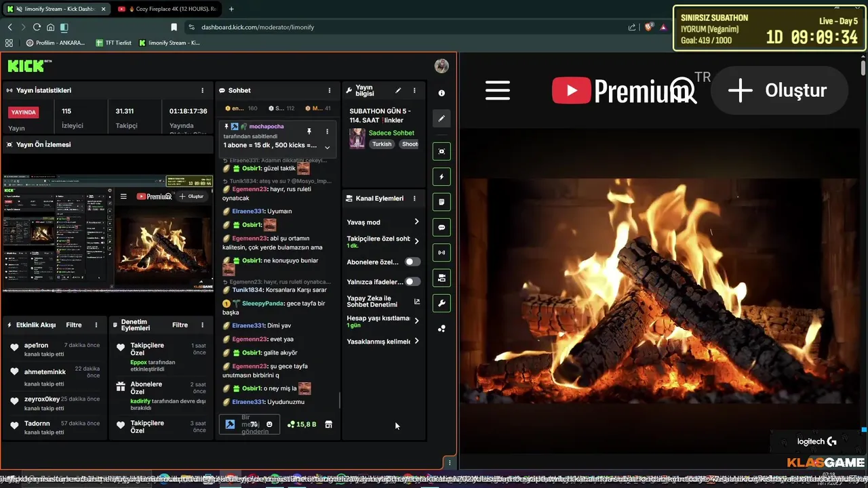Viewport: 868px width, 488px height.
Task: Expand Takipçilere özel sohbet settings
Action: click(416, 241)
